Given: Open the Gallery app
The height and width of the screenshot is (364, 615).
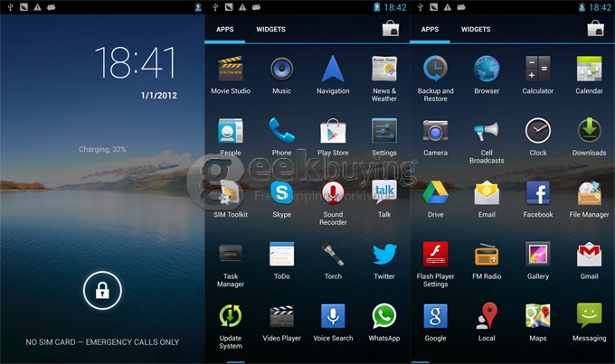Looking at the screenshot, I should pyautogui.click(x=538, y=255).
